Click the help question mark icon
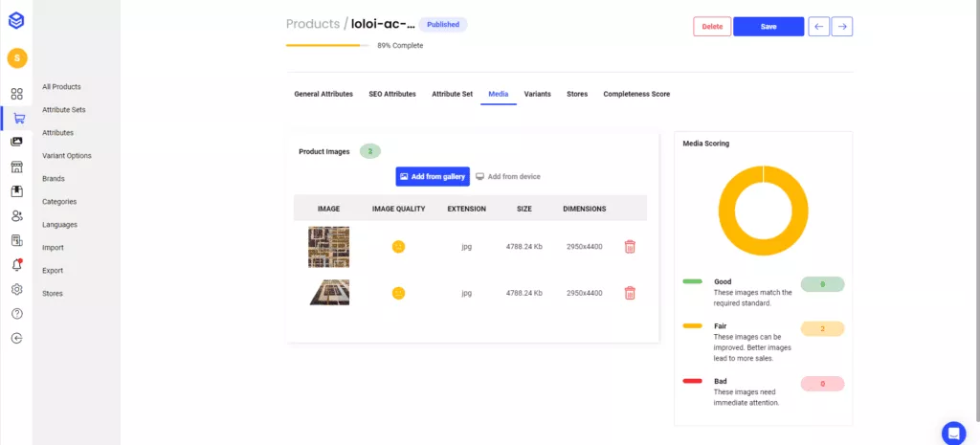 (16, 314)
